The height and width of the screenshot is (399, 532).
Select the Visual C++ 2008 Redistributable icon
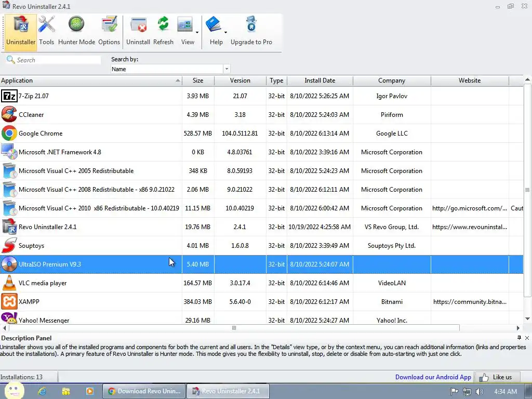(9, 189)
